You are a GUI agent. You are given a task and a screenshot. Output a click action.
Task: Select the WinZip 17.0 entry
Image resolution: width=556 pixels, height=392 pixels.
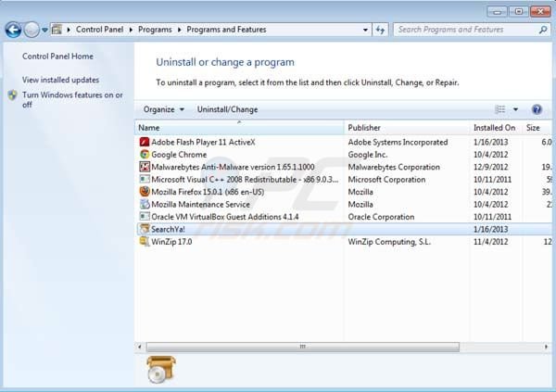point(345,242)
